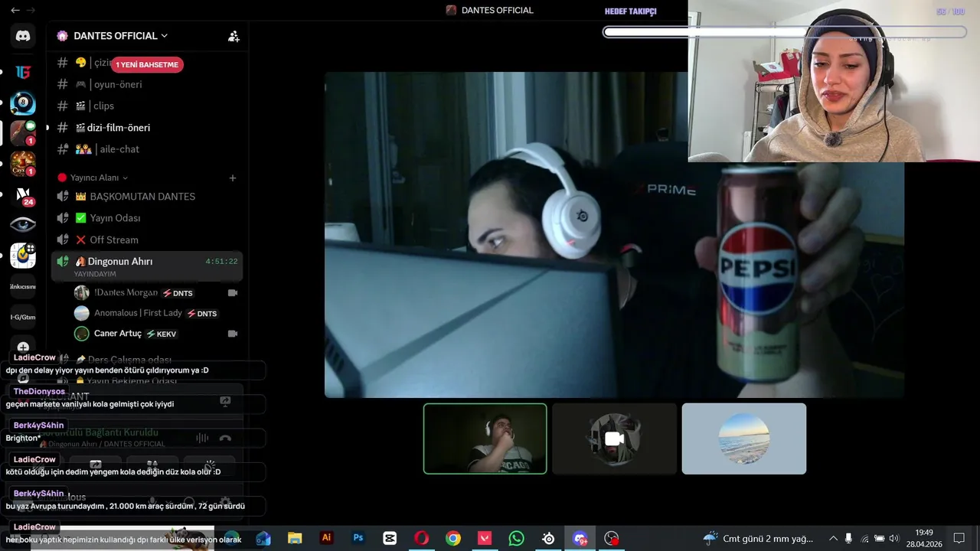
Task: Join the Yayın Odası voice channel
Action: click(147, 218)
